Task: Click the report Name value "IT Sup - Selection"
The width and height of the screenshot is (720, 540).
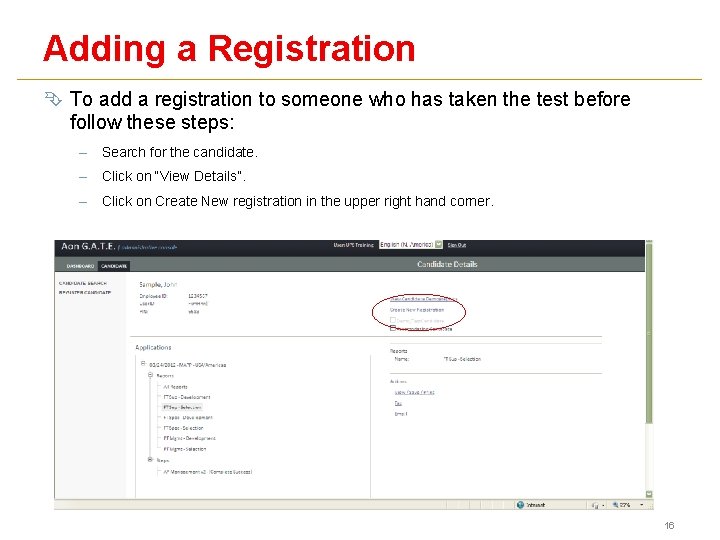Action: coord(462,359)
